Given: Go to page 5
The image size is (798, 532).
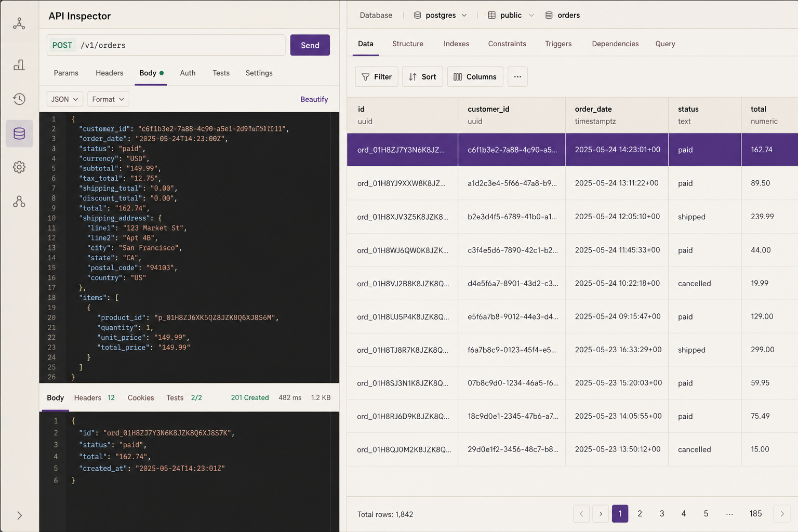Looking at the screenshot, I should pos(706,514).
